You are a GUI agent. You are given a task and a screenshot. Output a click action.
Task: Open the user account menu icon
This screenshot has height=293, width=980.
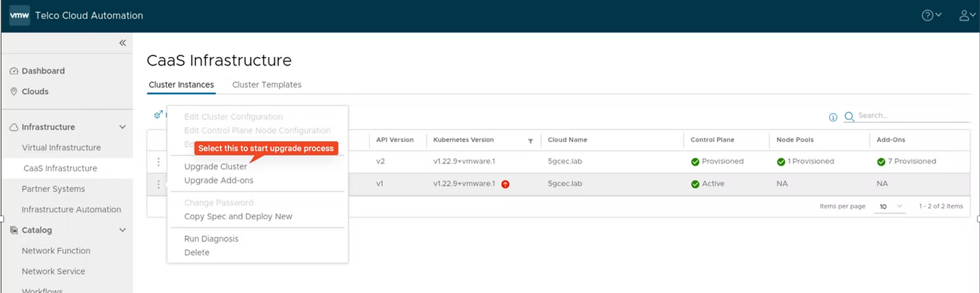(965, 15)
